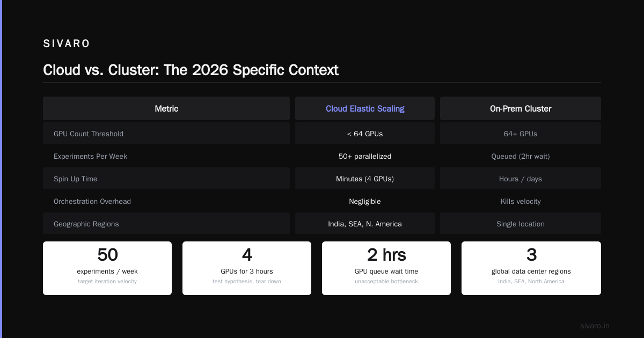Click the '50+ parallelized' cell

[x=365, y=156]
